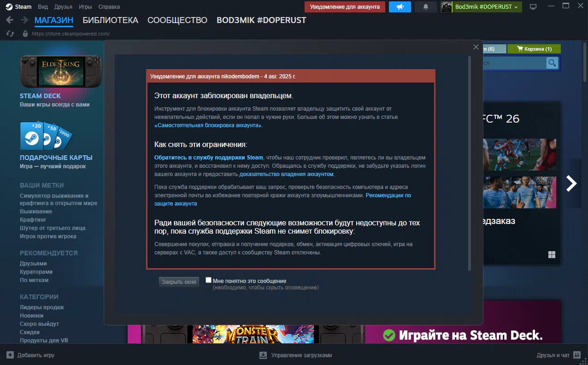Switch to the СООБЩЕСТВО tab
This screenshot has height=365, width=588.
pos(177,20)
